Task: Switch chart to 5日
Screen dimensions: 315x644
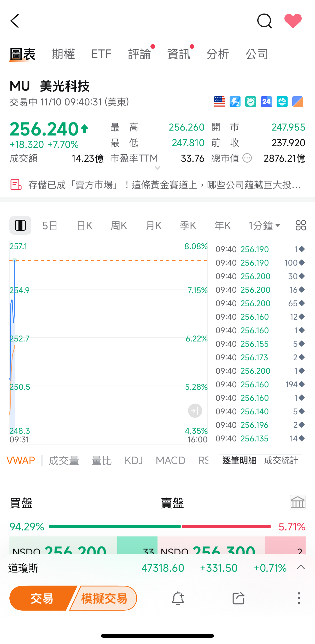Action: 50,226
